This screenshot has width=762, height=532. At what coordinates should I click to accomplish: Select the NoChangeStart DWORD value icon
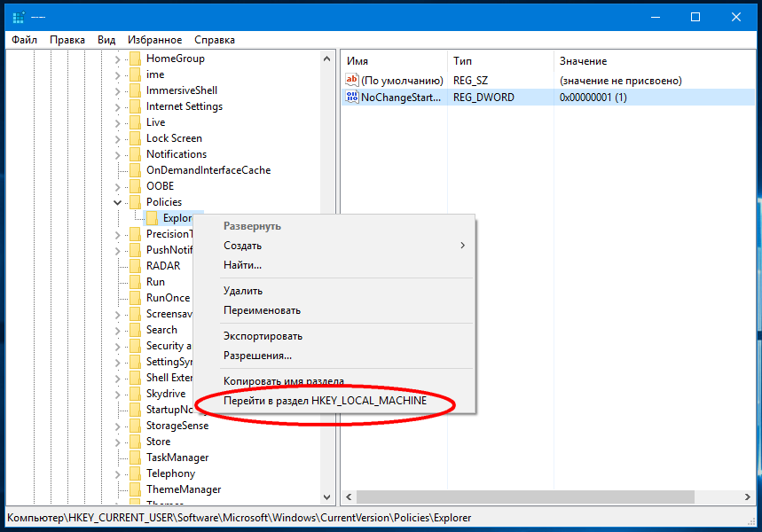(351, 98)
